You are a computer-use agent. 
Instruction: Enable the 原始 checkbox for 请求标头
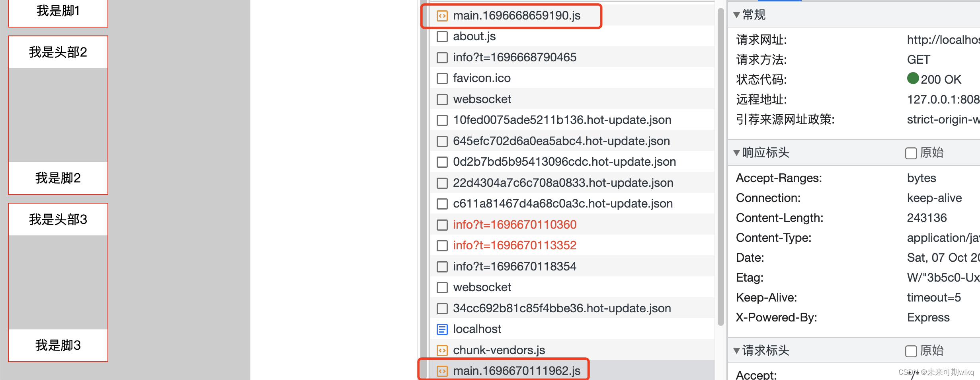pyautogui.click(x=911, y=351)
